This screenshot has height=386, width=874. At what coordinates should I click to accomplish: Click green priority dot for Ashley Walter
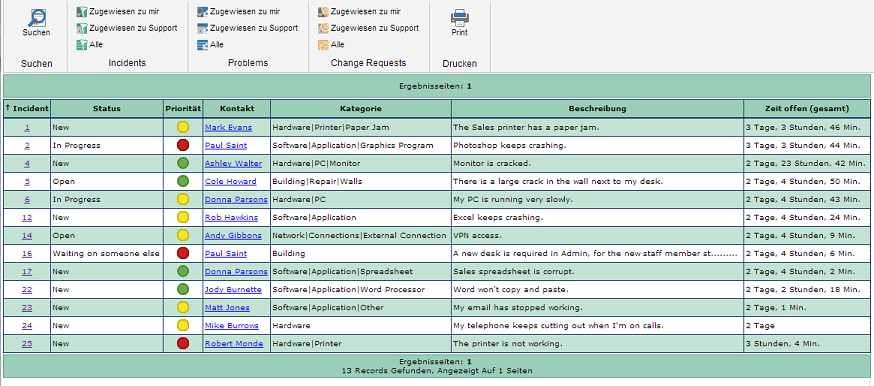coord(183,163)
